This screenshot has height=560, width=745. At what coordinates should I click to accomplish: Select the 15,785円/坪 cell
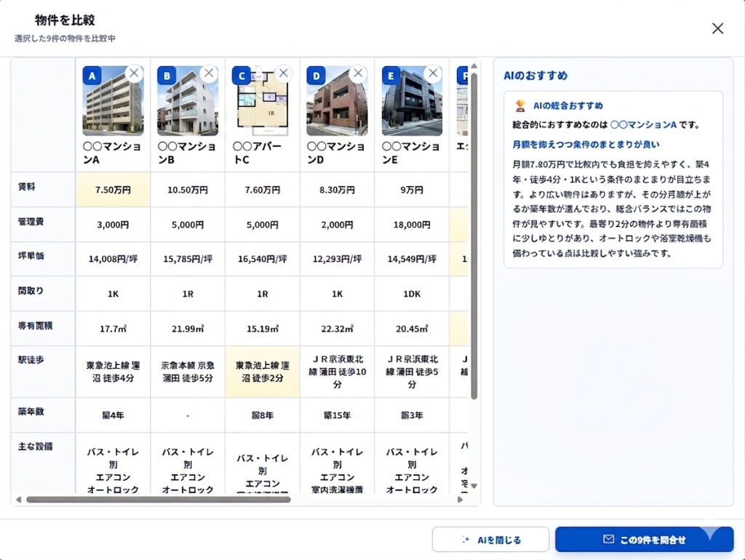point(188,259)
